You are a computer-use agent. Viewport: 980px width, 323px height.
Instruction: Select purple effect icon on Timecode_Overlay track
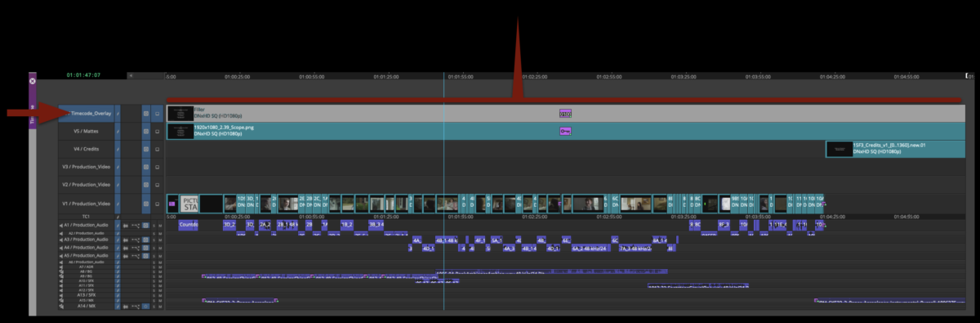point(565,114)
